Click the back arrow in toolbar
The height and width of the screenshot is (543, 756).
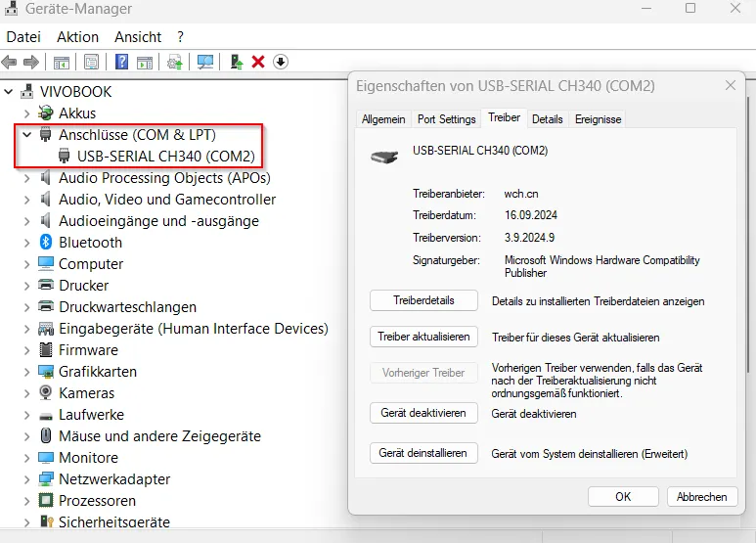point(11,62)
